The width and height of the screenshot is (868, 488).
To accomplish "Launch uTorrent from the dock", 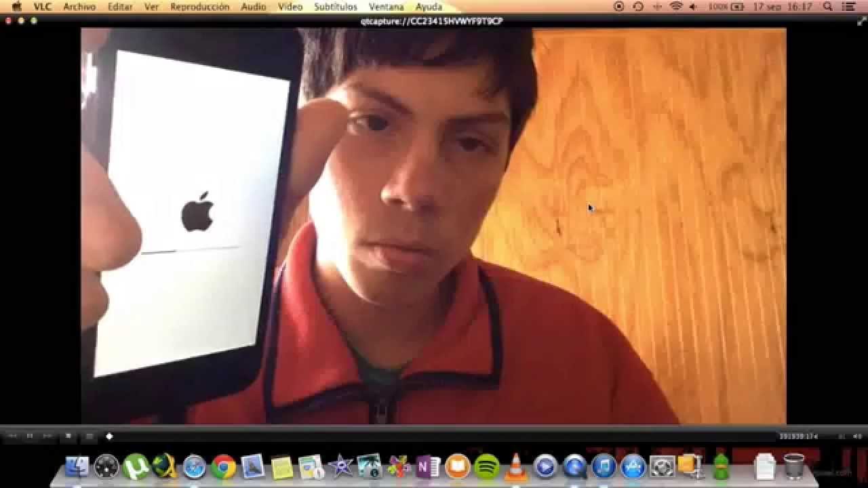I will coord(136,467).
